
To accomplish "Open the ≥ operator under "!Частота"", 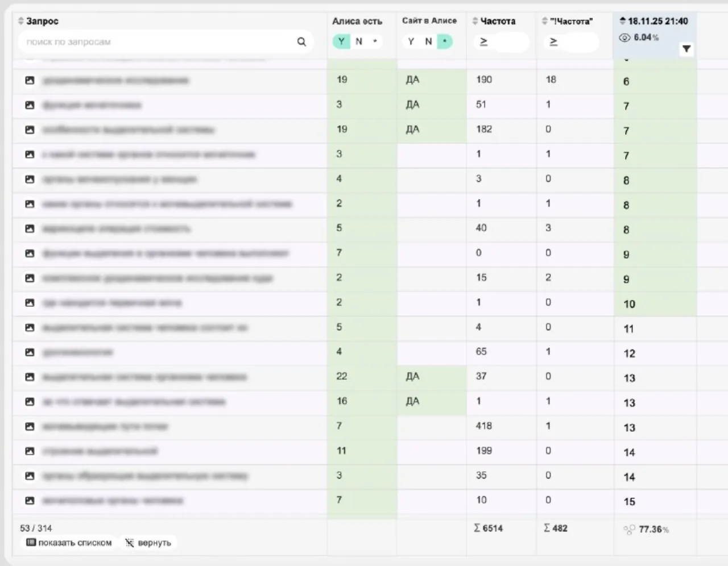I will [x=553, y=41].
